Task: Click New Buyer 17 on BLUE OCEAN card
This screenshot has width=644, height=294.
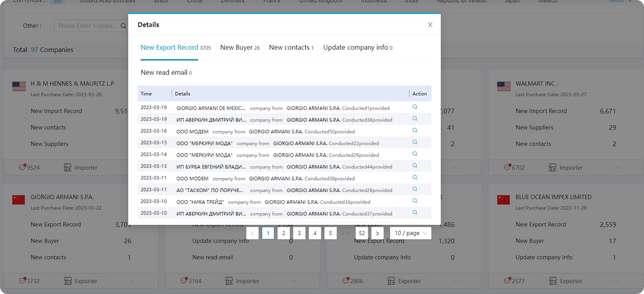Action: click(x=566, y=241)
